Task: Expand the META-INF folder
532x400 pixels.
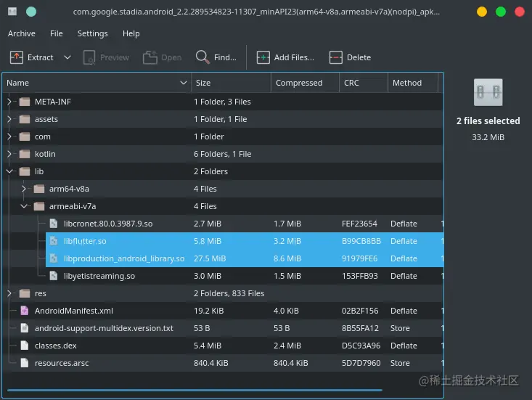Action: (x=9, y=102)
